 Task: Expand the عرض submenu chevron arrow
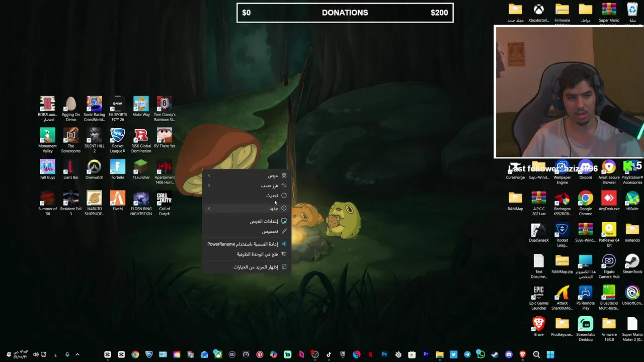209,175
